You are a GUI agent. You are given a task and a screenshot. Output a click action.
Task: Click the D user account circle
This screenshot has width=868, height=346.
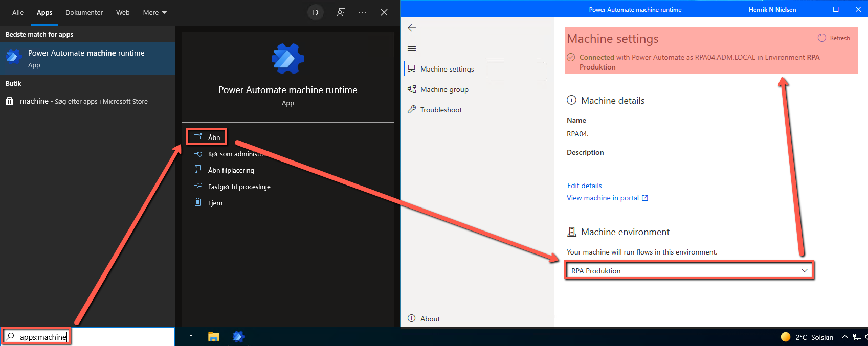pyautogui.click(x=316, y=12)
